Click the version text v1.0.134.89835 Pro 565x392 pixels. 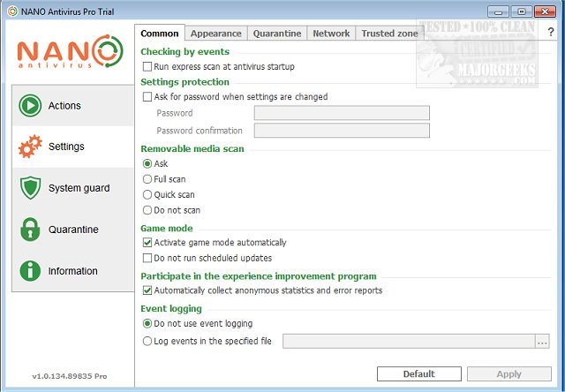[x=70, y=376]
